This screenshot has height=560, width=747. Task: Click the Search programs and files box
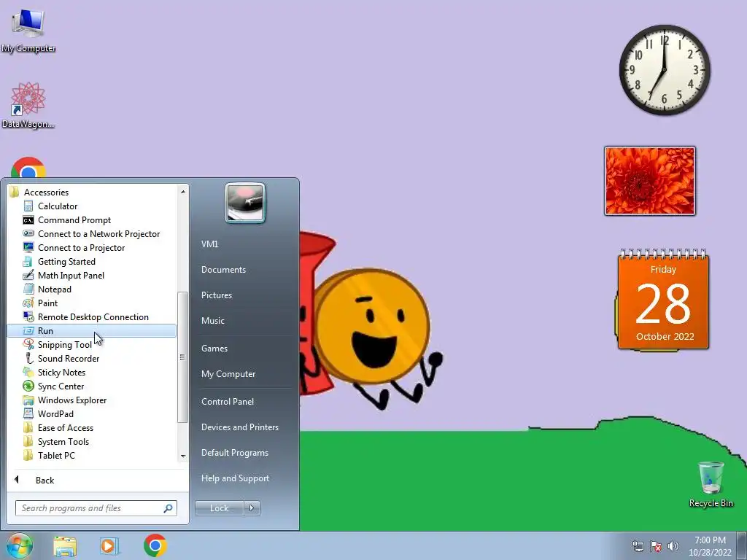point(96,508)
